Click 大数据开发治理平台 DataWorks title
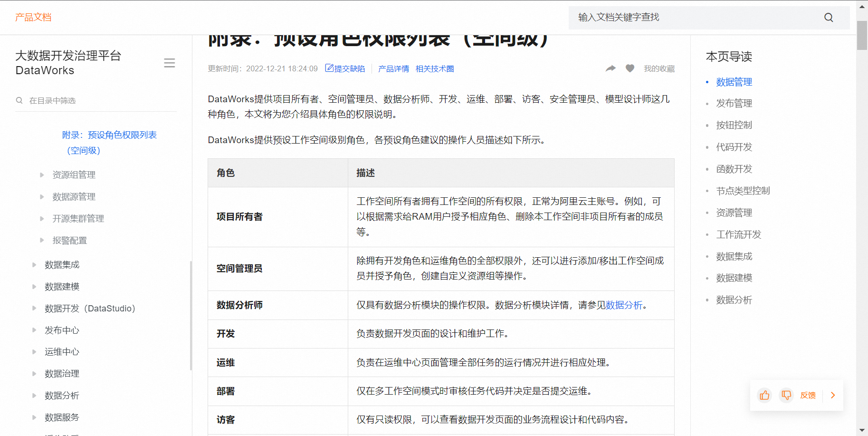 [68, 63]
